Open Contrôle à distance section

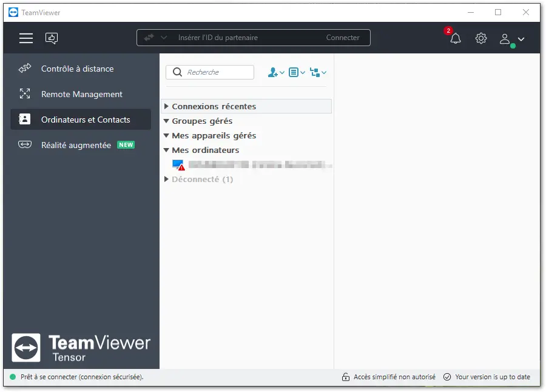[x=81, y=69]
